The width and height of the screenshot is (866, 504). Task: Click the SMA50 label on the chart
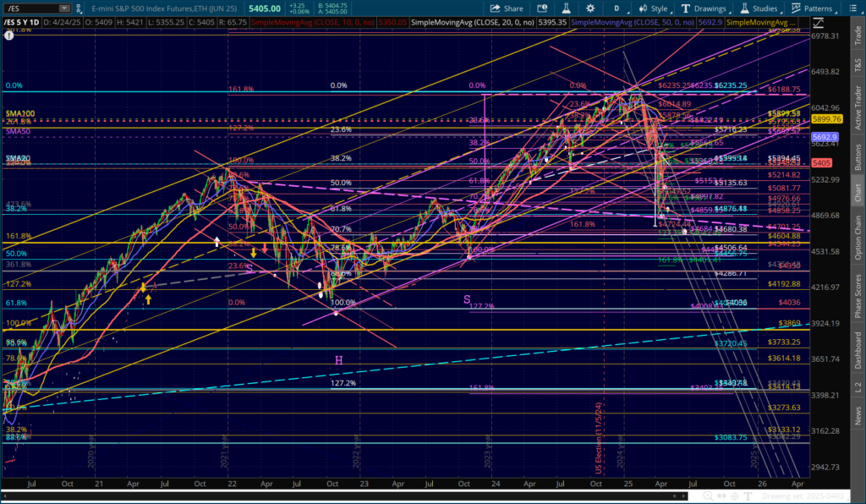tap(18, 131)
